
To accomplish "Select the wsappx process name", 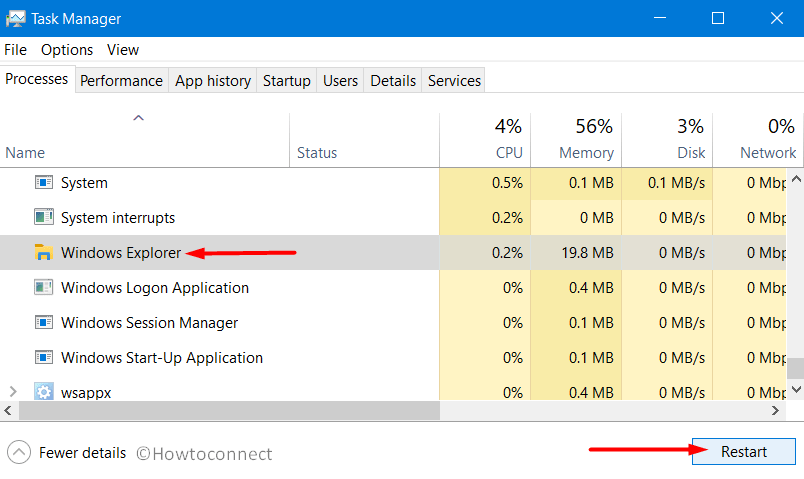I will [86, 393].
